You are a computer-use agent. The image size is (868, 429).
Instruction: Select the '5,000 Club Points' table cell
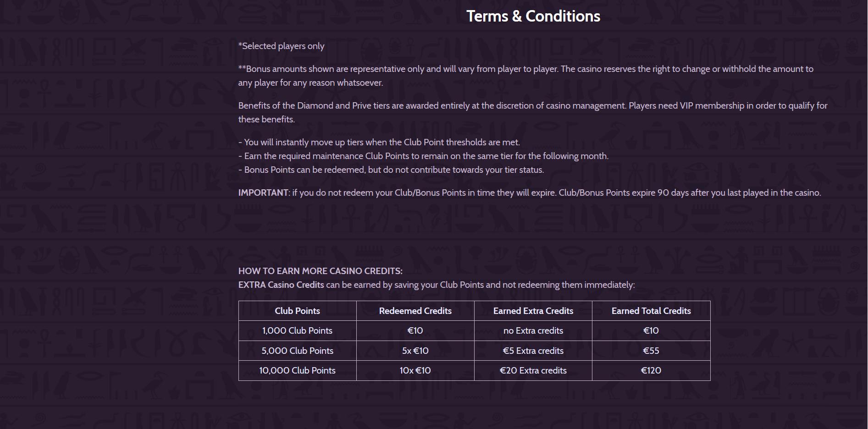pos(298,351)
